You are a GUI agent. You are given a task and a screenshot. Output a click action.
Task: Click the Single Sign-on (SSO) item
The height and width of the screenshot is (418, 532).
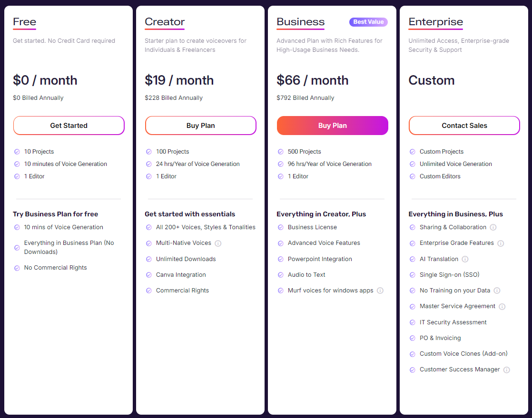tap(449, 274)
